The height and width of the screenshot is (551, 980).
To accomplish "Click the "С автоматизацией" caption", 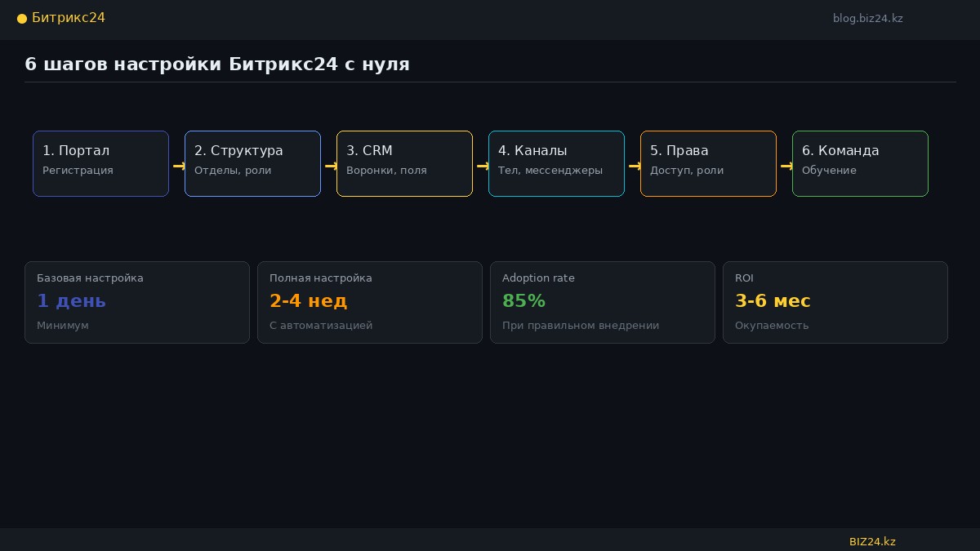I will (321, 326).
